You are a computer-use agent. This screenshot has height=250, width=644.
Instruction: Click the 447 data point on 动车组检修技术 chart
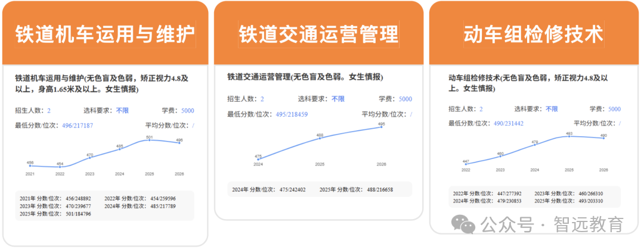click(x=466, y=164)
